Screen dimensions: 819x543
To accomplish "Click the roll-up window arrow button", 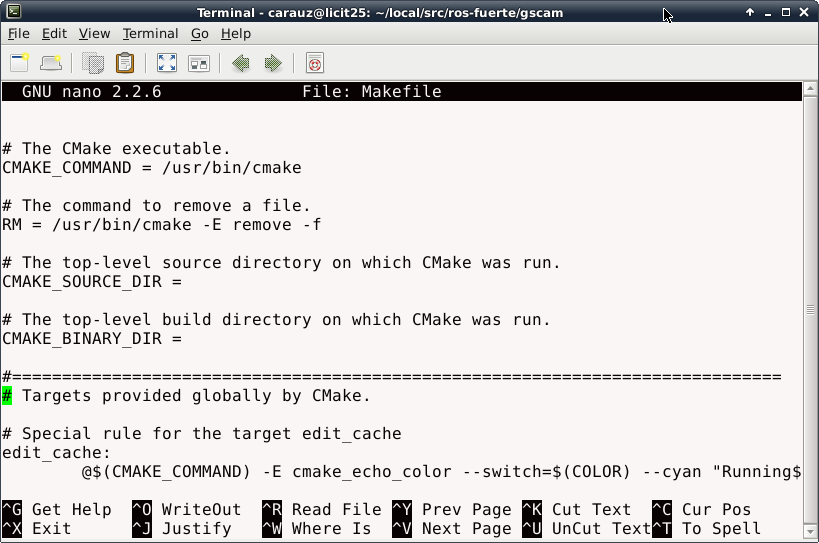I will point(750,12).
